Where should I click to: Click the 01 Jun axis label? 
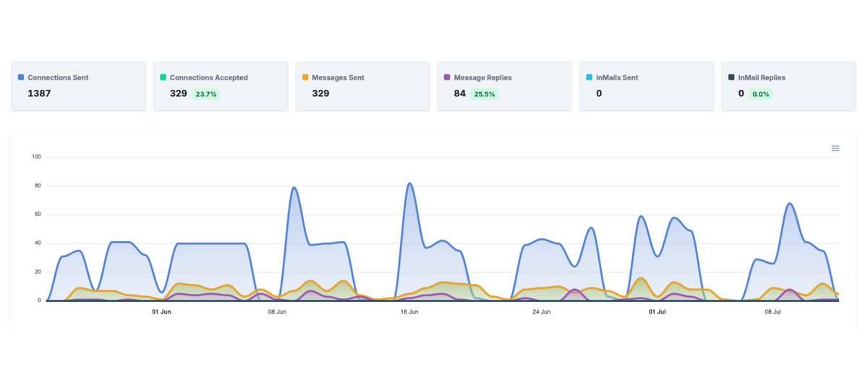[161, 312]
